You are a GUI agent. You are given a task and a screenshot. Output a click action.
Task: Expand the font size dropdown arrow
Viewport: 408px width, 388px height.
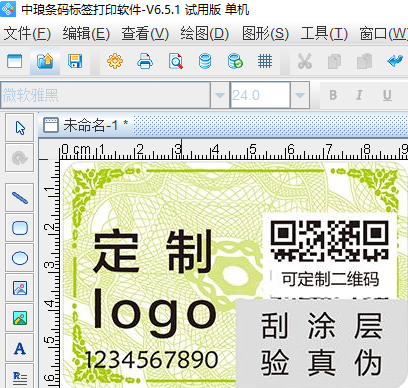pyautogui.click(x=300, y=95)
